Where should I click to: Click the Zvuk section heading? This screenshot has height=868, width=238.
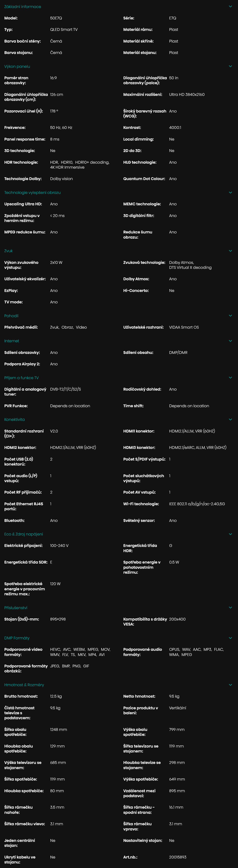pos(8,251)
